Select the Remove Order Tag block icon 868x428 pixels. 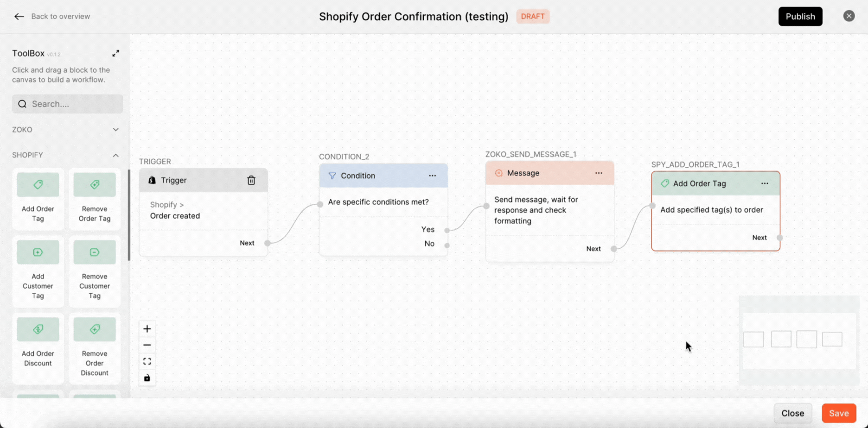point(95,185)
